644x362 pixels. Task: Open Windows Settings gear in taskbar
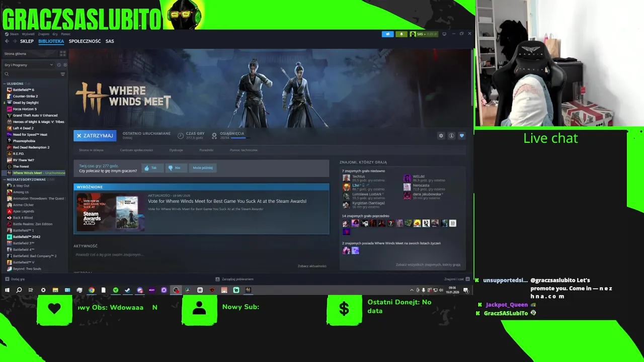(43, 290)
